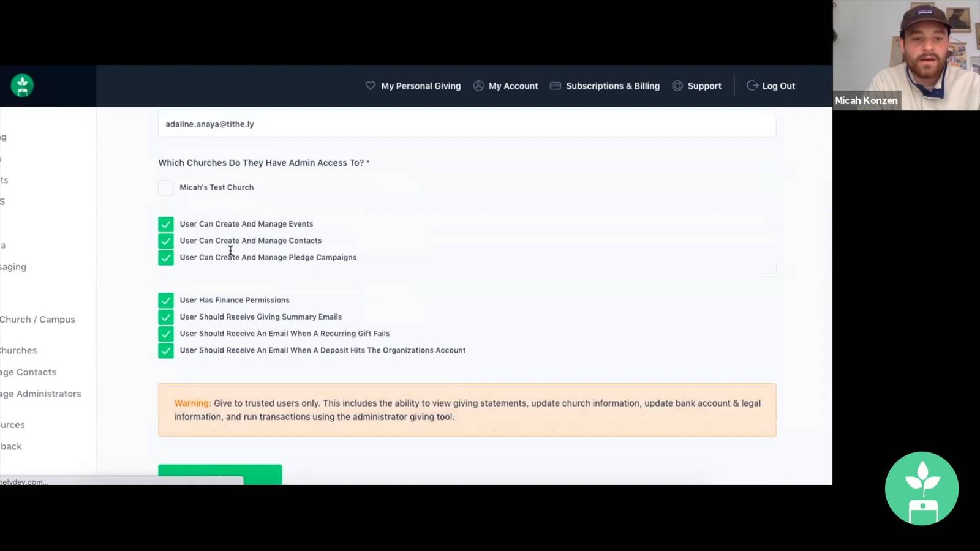Open the Support menu item

[x=704, y=86]
